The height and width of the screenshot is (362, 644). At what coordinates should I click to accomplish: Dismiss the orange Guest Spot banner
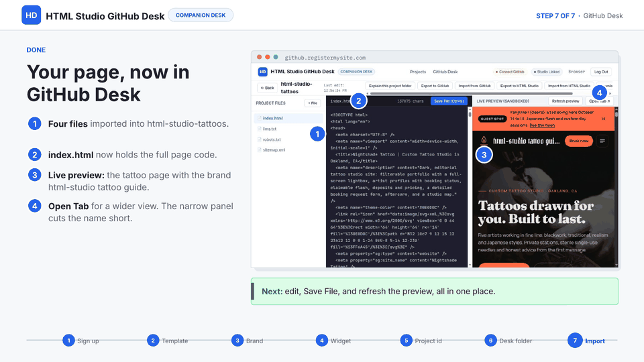coord(603,119)
